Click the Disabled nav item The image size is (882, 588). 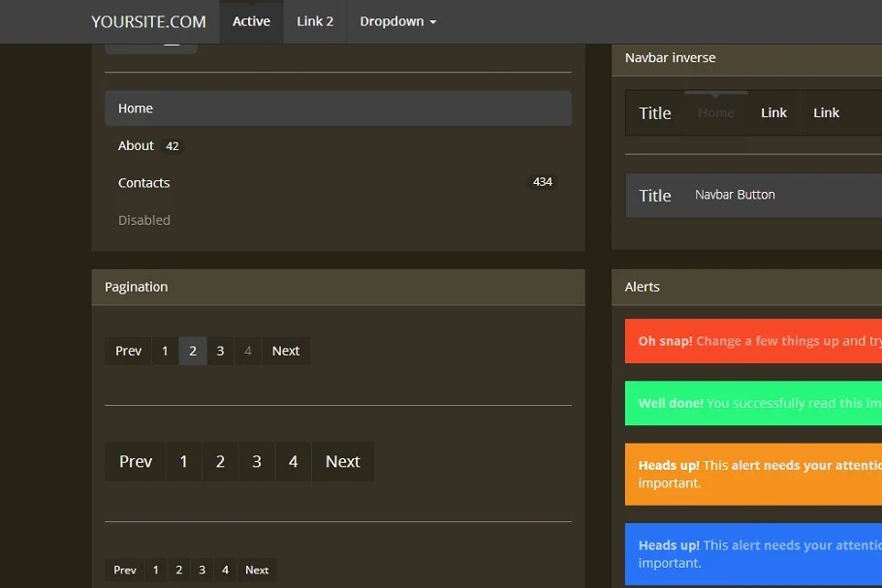pos(144,220)
